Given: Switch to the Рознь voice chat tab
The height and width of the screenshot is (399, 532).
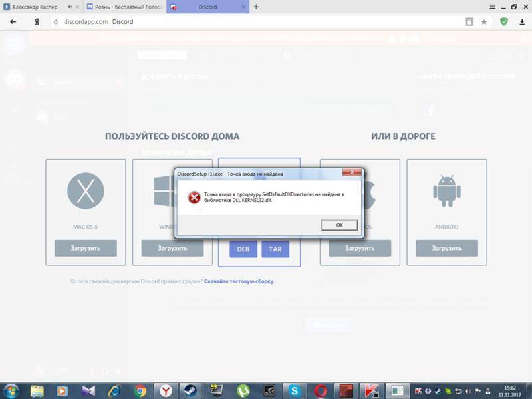Looking at the screenshot, I should 124,7.
